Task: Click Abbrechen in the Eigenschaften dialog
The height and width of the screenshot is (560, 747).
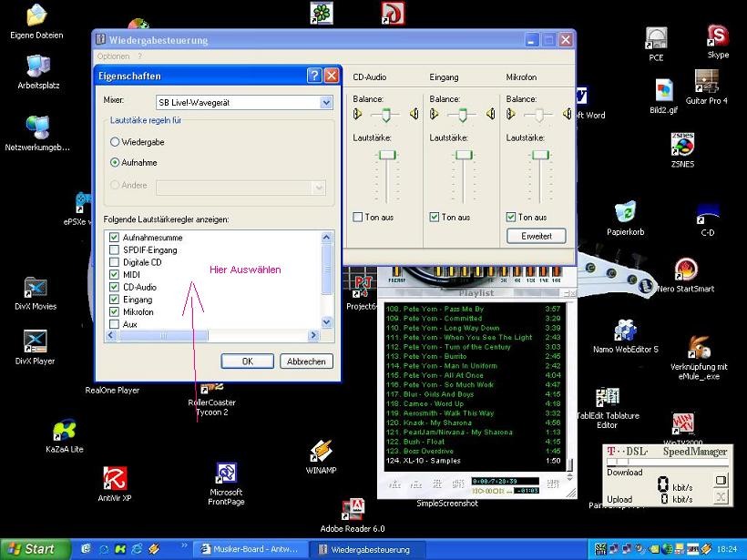Action: 306,361
